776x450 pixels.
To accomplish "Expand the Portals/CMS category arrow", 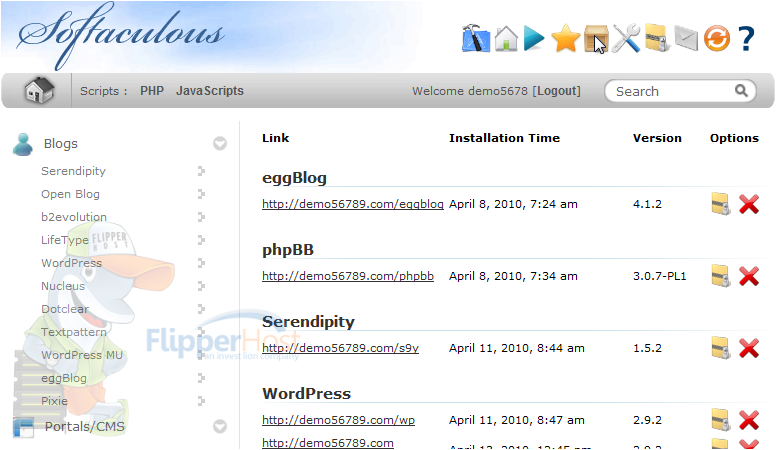I will [220, 426].
